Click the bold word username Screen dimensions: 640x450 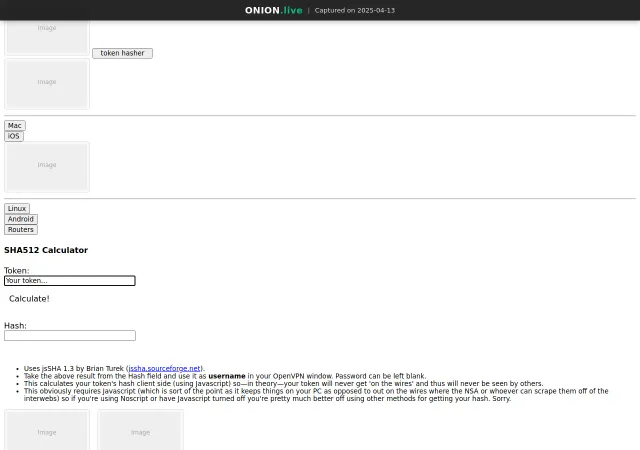pos(227,376)
